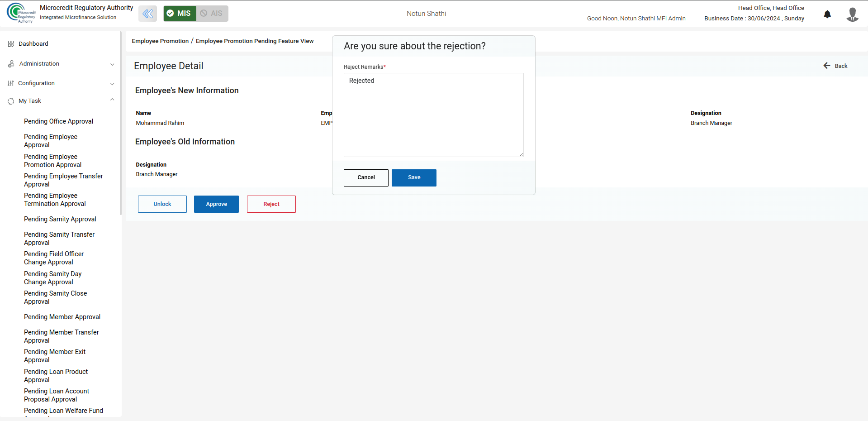Click the notification bell icon

(x=827, y=14)
